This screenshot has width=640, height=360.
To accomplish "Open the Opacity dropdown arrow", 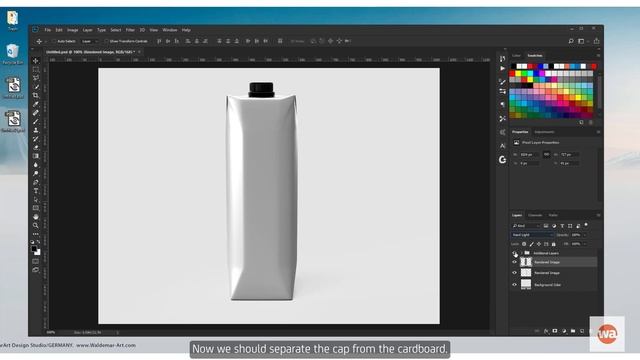I will tap(584, 235).
